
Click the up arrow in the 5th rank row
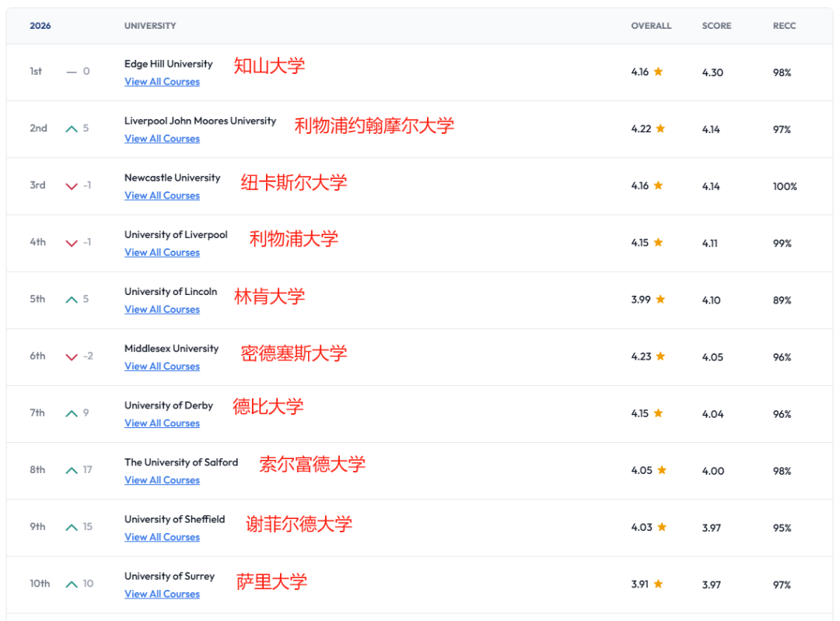[72, 300]
